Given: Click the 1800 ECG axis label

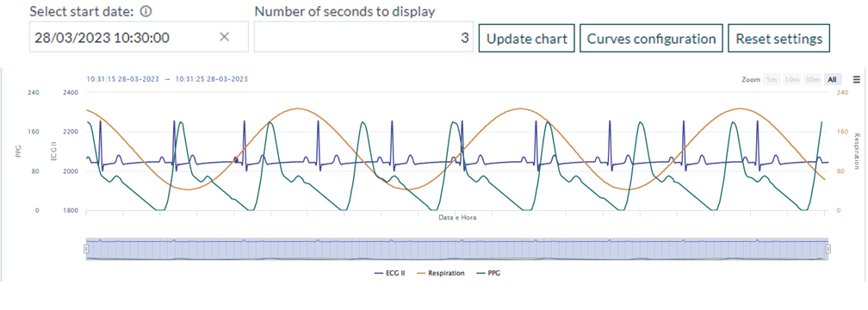Looking at the screenshot, I should pyautogui.click(x=71, y=211).
